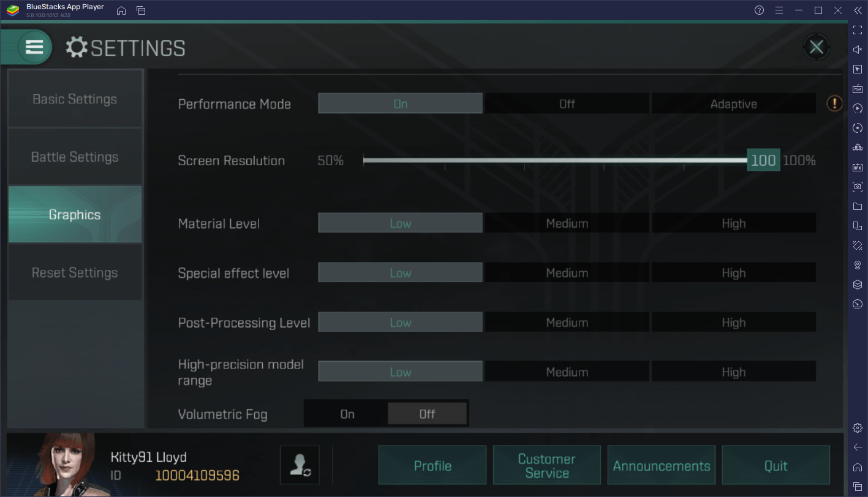The height and width of the screenshot is (497, 868).
Task: Click the Android back arrow icon
Action: pos(858,447)
